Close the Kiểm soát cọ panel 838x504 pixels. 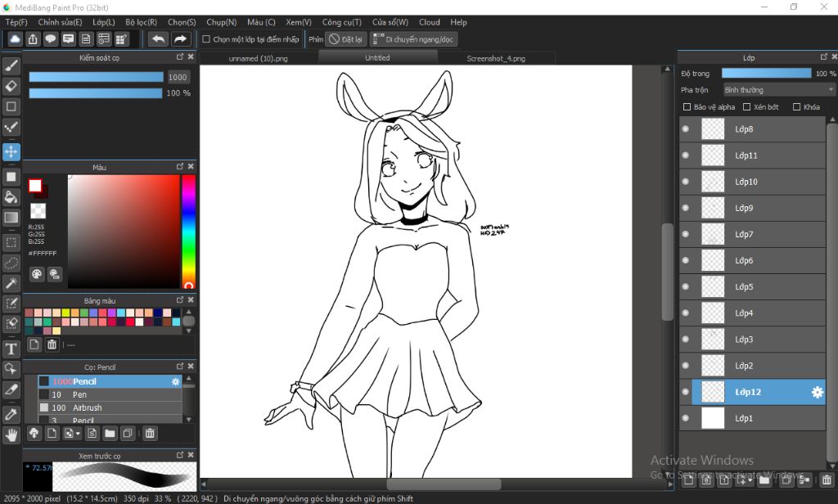pyautogui.click(x=191, y=56)
